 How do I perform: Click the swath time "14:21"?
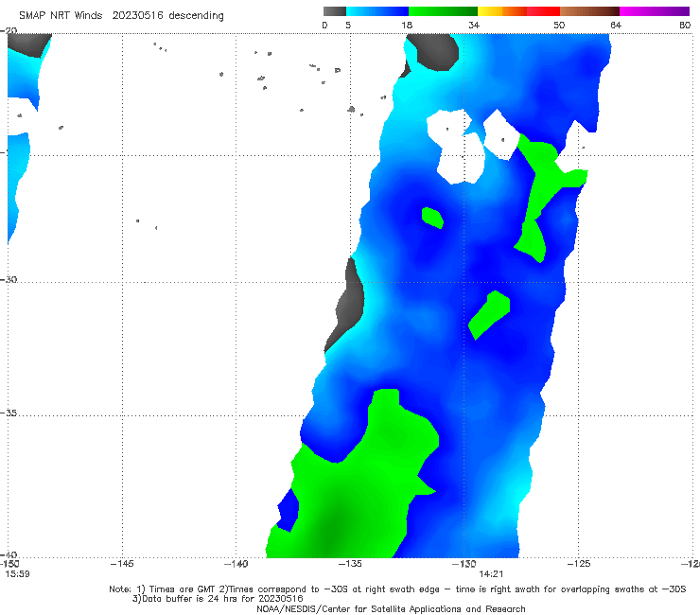tap(491, 574)
